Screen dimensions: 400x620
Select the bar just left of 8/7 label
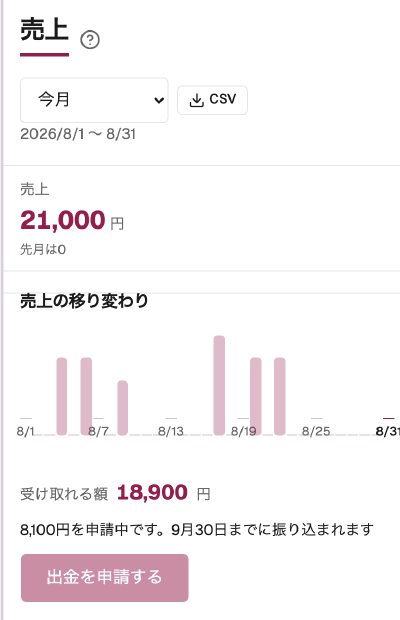tap(86, 396)
